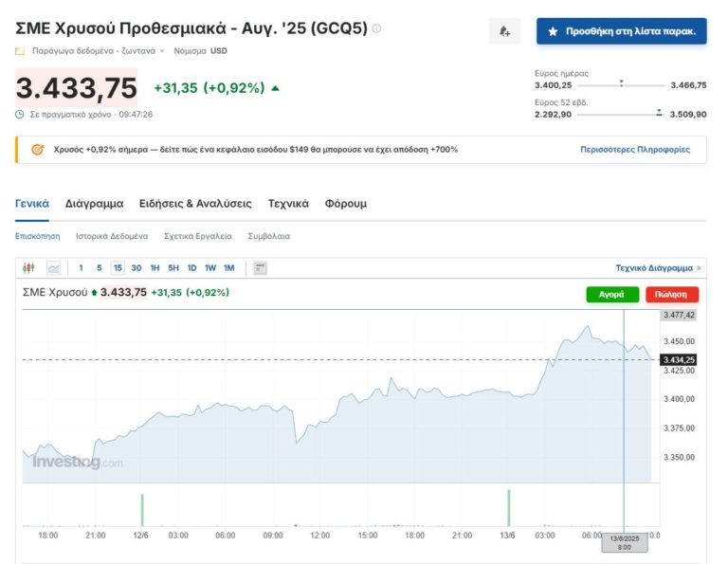Click the green Αγορά button

pyautogui.click(x=611, y=294)
